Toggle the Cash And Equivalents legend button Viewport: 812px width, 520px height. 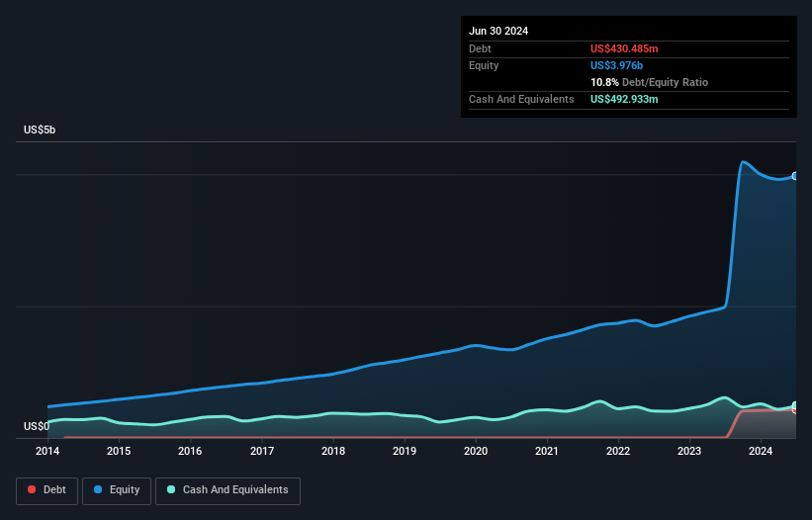pos(227,490)
